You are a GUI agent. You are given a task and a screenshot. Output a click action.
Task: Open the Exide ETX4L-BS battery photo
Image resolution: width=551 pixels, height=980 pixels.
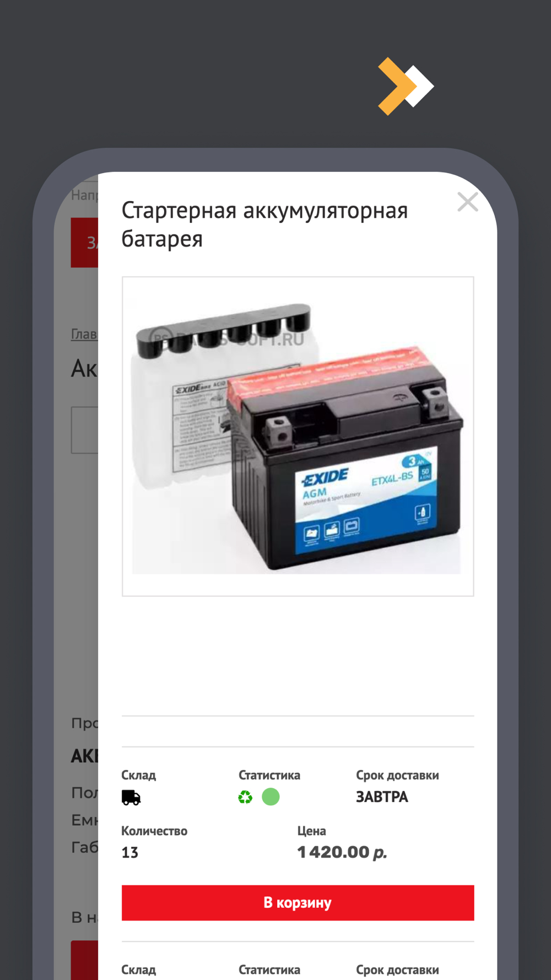coord(298,437)
